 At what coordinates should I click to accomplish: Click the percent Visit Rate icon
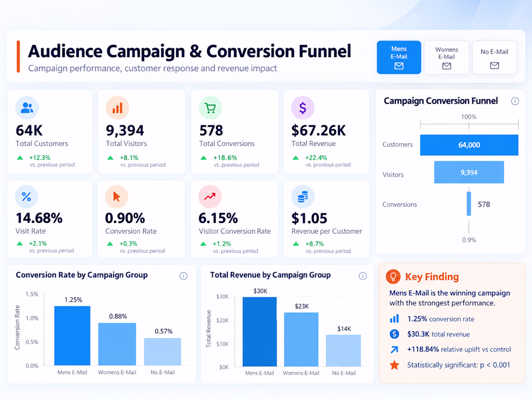pyautogui.click(x=27, y=196)
